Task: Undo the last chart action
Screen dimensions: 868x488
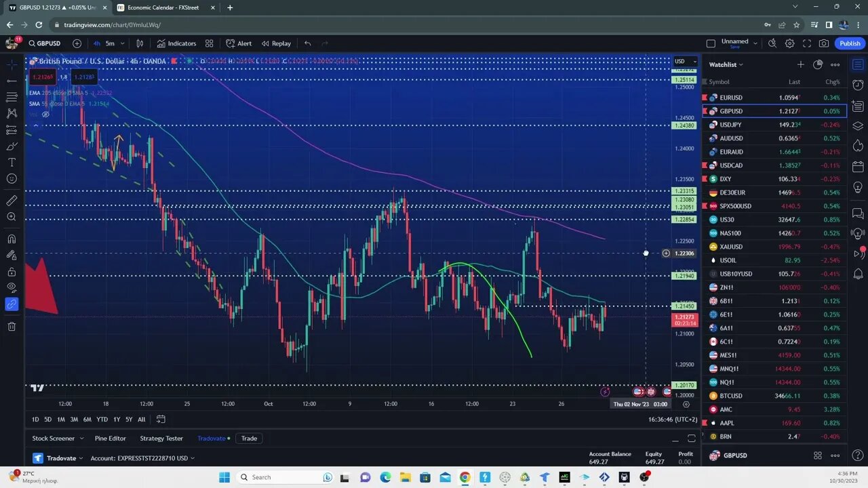Action: point(307,43)
